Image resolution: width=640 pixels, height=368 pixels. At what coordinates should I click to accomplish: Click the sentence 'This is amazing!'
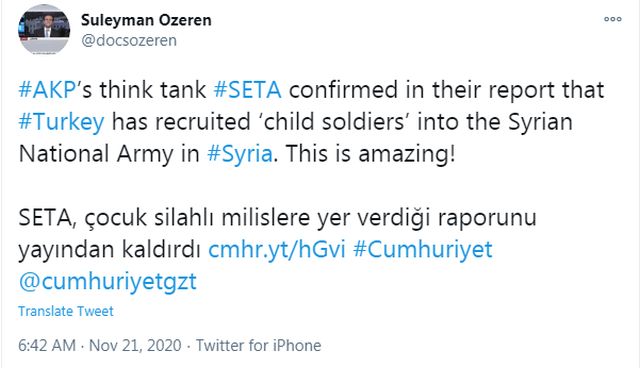(x=370, y=154)
